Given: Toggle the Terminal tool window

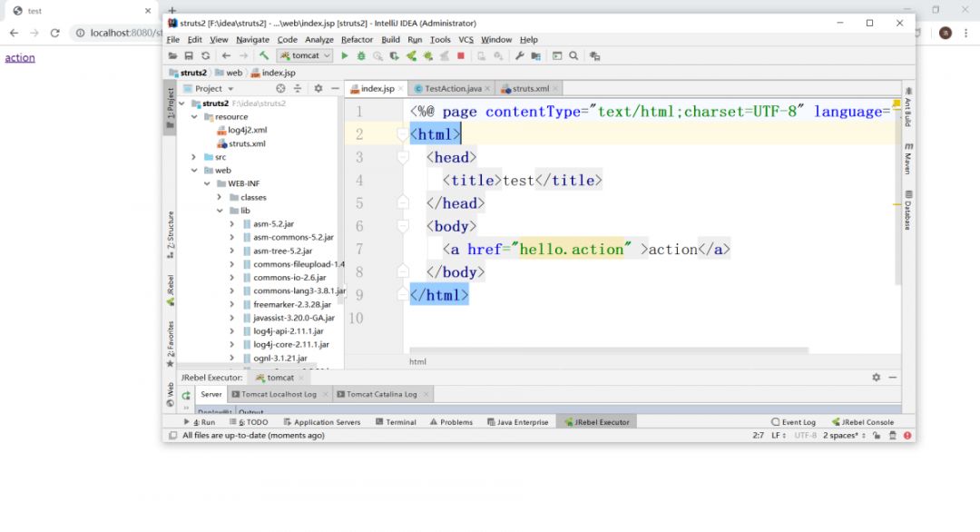Looking at the screenshot, I should tap(395, 422).
